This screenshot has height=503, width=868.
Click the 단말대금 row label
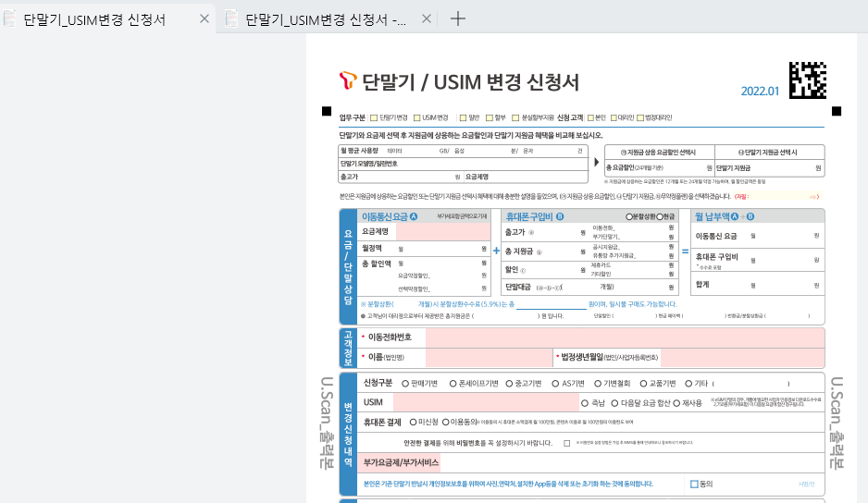pos(517,287)
